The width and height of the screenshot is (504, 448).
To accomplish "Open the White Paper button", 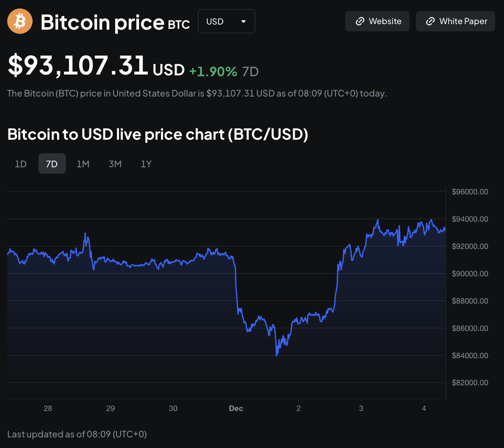I will 455,21.
